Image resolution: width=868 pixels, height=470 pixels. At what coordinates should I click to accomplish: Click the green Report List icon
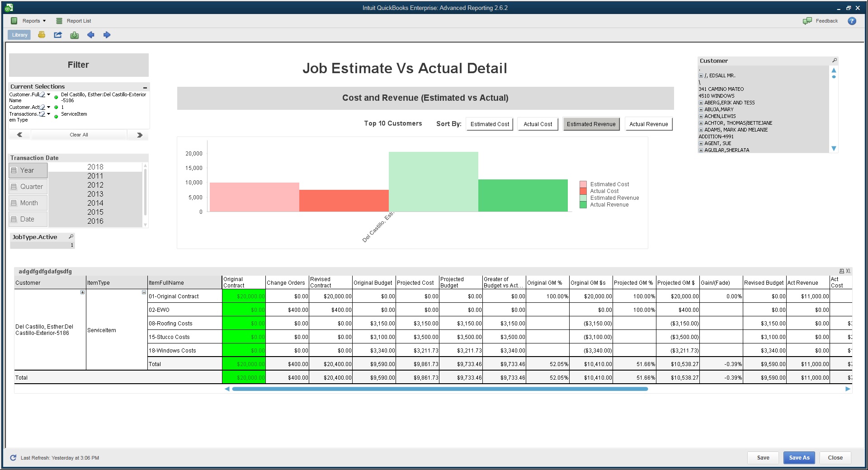pyautogui.click(x=59, y=21)
